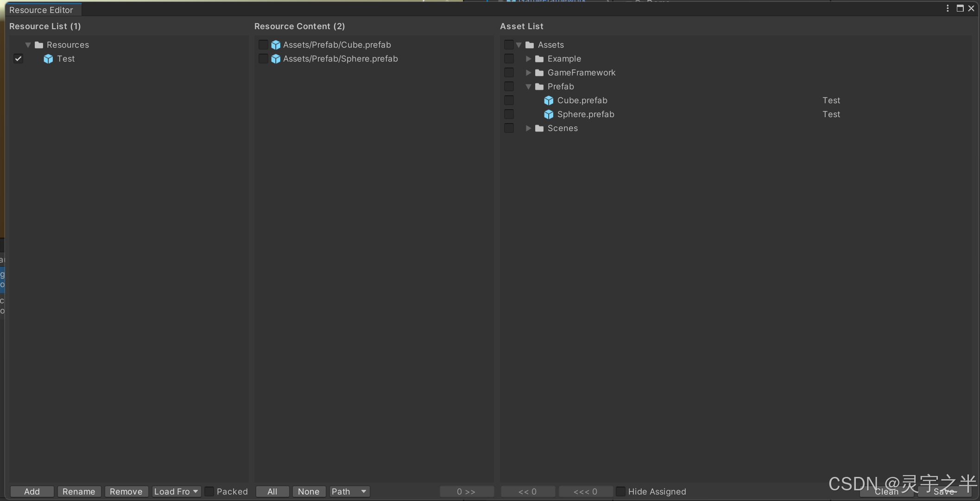The height and width of the screenshot is (501, 980).
Task: Click the Resources folder icon
Action: pos(39,45)
